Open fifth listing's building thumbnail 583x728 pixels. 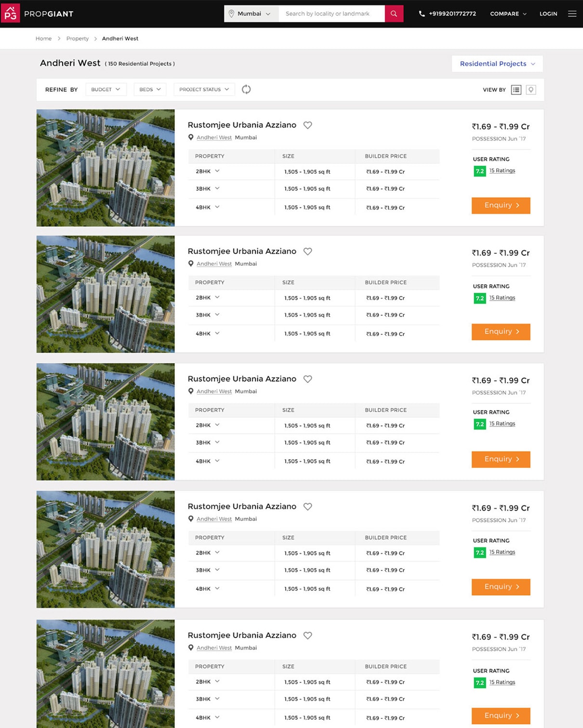pyautogui.click(x=106, y=674)
